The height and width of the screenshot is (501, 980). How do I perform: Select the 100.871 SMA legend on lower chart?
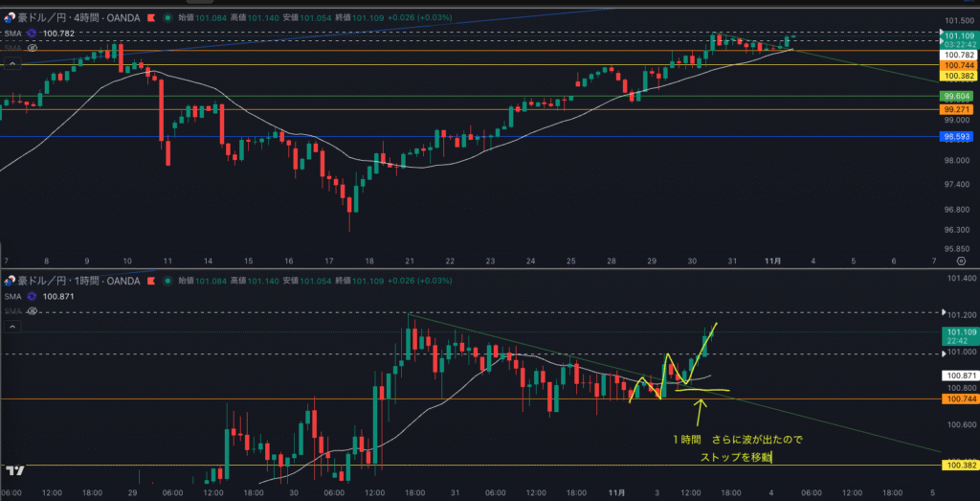(59, 296)
